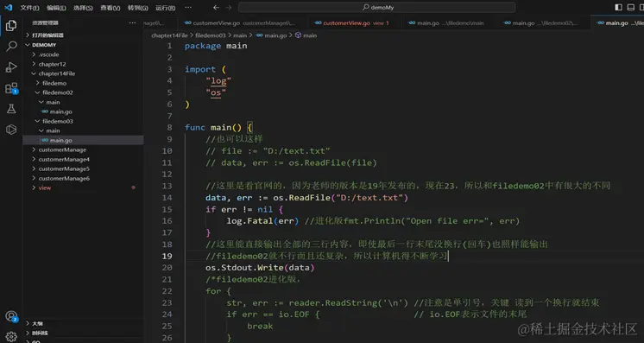Image resolution: width=644 pixels, height=343 pixels.
Task: Collapse the filedemo02 folder
Action: (83, 92)
